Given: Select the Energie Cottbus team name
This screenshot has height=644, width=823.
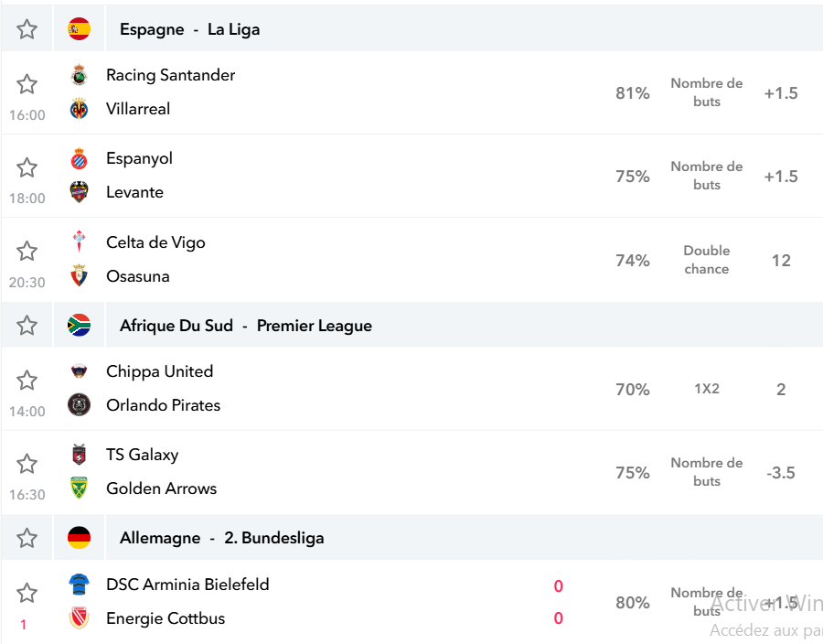Looking at the screenshot, I should pyautogui.click(x=166, y=618).
